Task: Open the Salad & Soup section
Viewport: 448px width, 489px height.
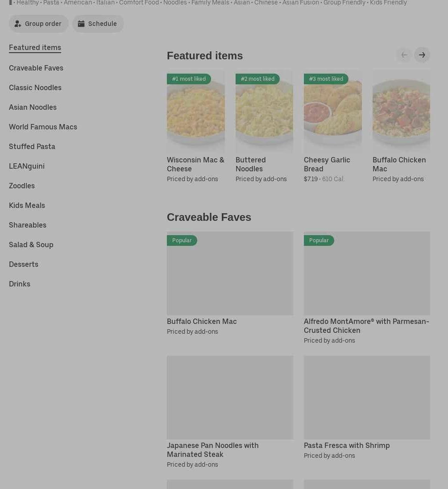Action: [31, 244]
